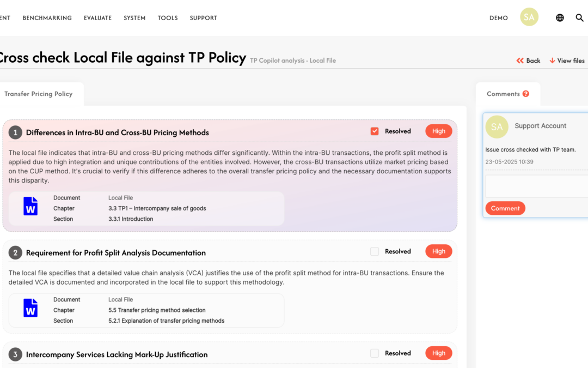
Task: Open the SYSTEM menu
Action: (134, 18)
